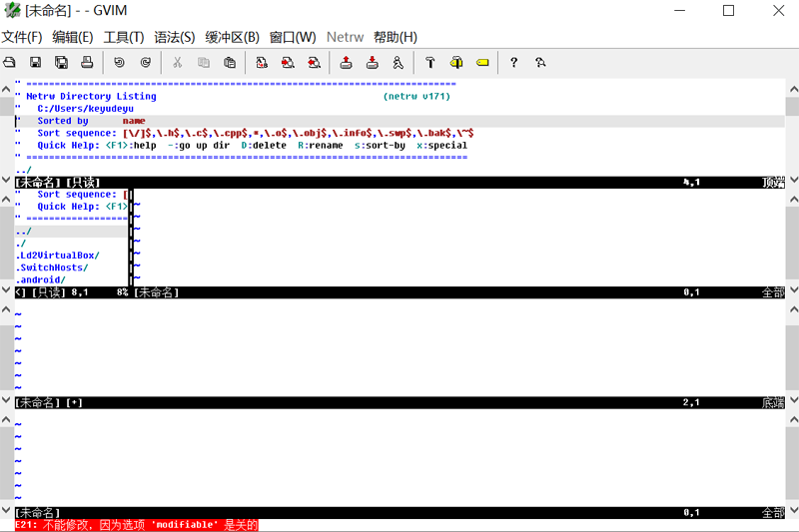Click the Help question mark icon

[x=513, y=63]
